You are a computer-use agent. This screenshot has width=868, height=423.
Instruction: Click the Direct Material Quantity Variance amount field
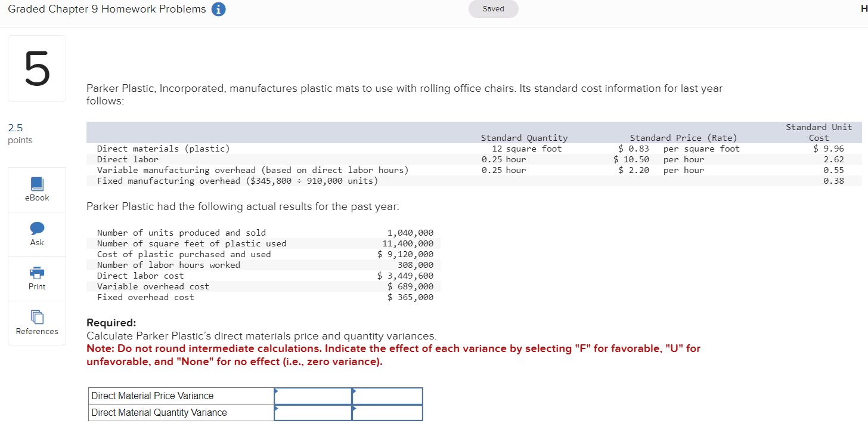[x=313, y=412]
